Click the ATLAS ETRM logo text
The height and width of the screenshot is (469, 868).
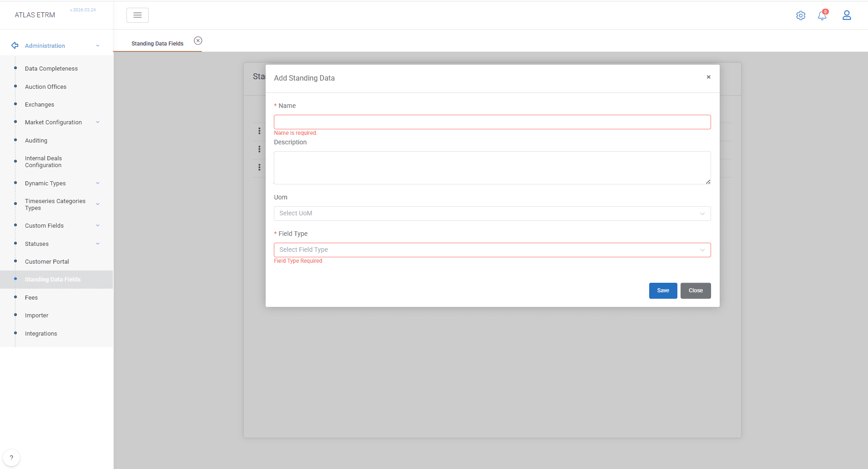35,15
